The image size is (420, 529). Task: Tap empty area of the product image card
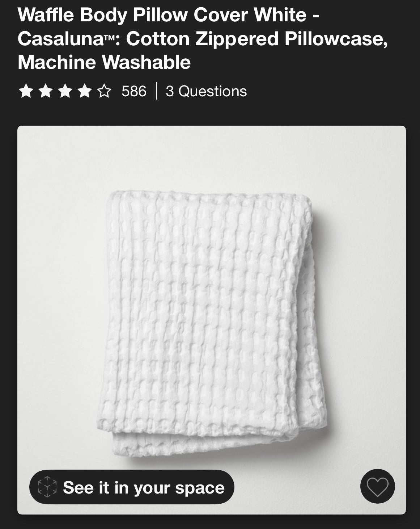pos(362,163)
